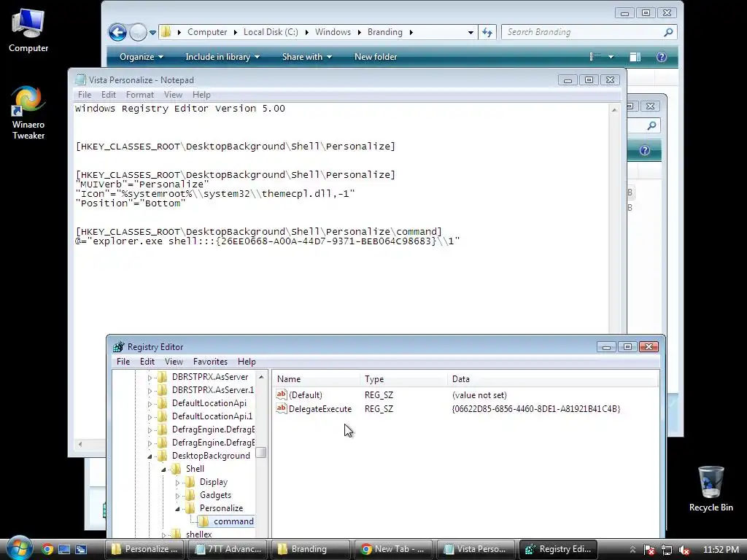Open the Organize dropdown menu
The image size is (747, 560).
pyautogui.click(x=141, y=57)
